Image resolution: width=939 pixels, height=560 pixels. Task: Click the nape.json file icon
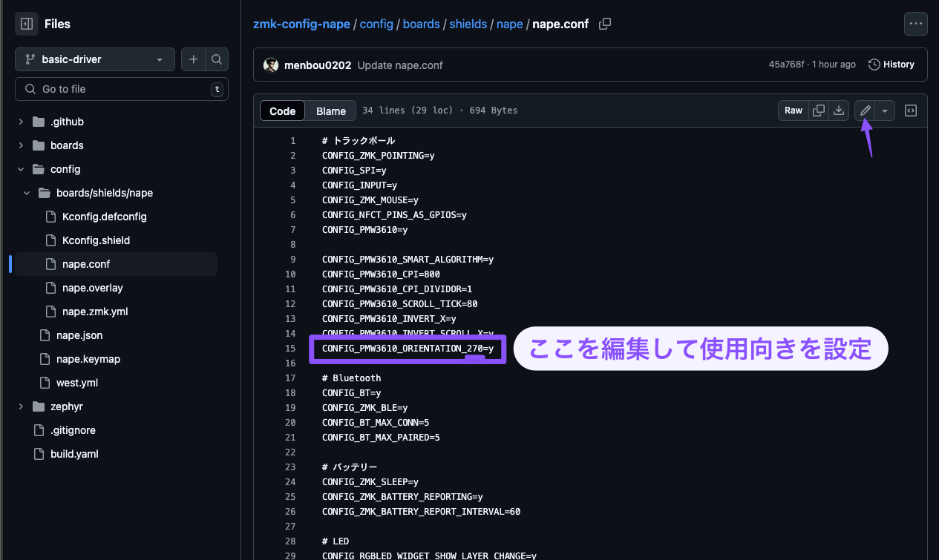click(x=45, y=335)
